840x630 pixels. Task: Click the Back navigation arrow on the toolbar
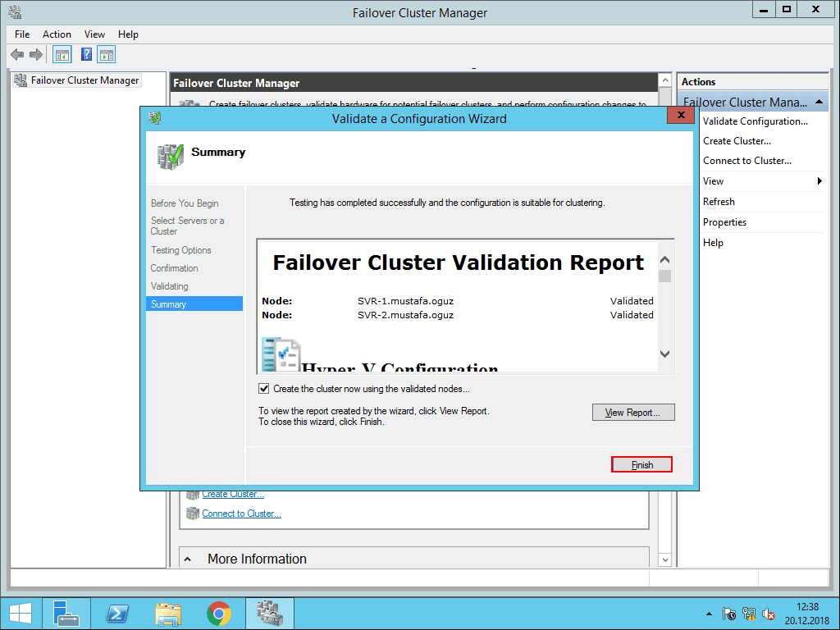coord(17,54)
